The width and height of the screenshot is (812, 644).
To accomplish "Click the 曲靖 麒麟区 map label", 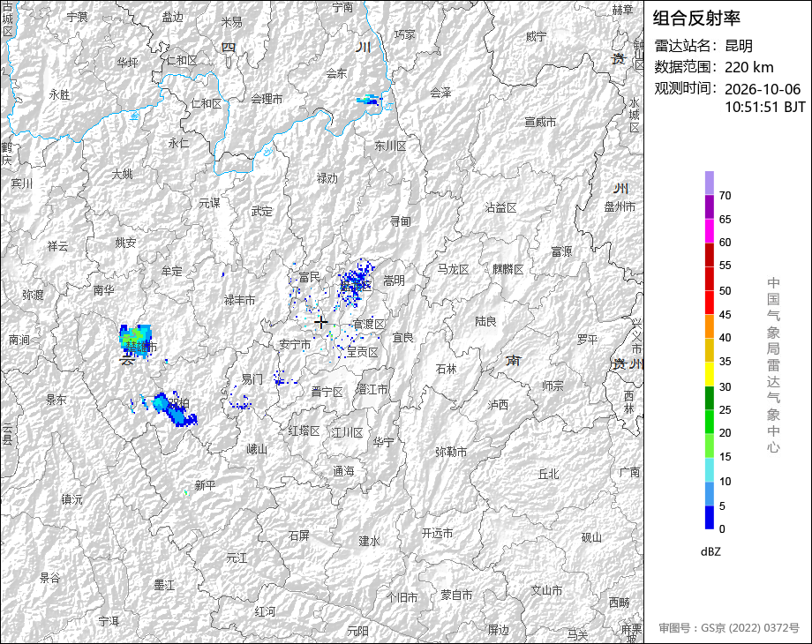I will (507, 269).
